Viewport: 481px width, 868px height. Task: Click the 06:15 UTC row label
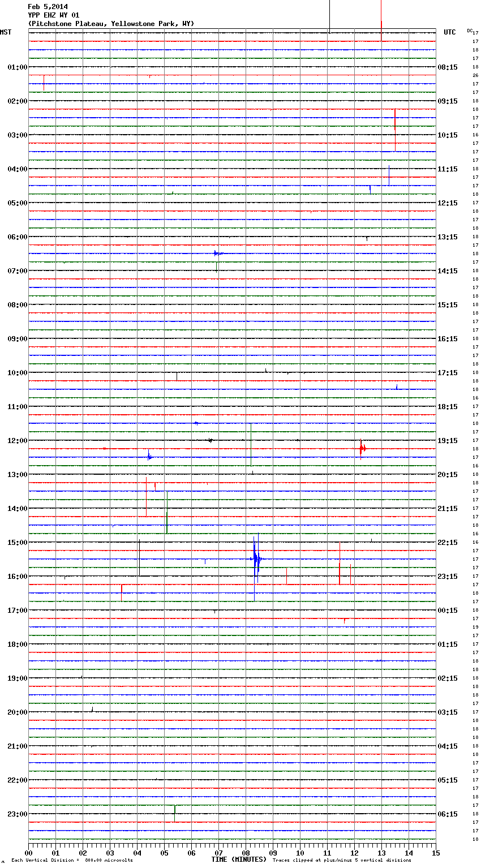point(448,814)
